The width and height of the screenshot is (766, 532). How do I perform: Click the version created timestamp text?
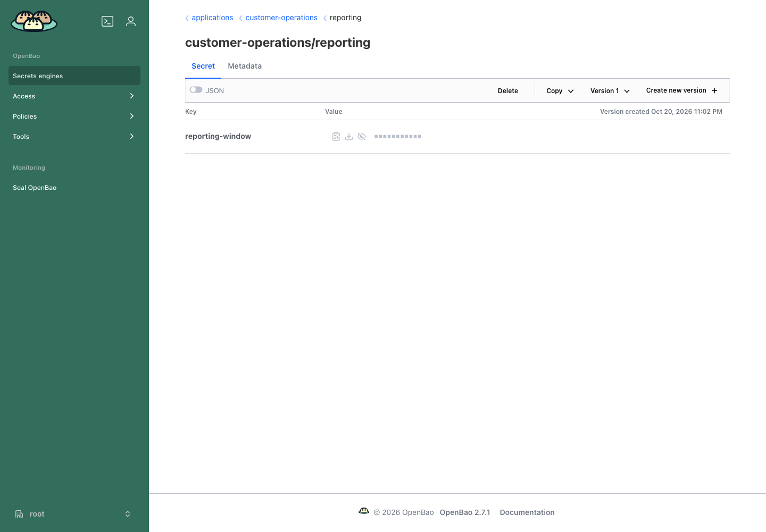[x=661, y=112]
